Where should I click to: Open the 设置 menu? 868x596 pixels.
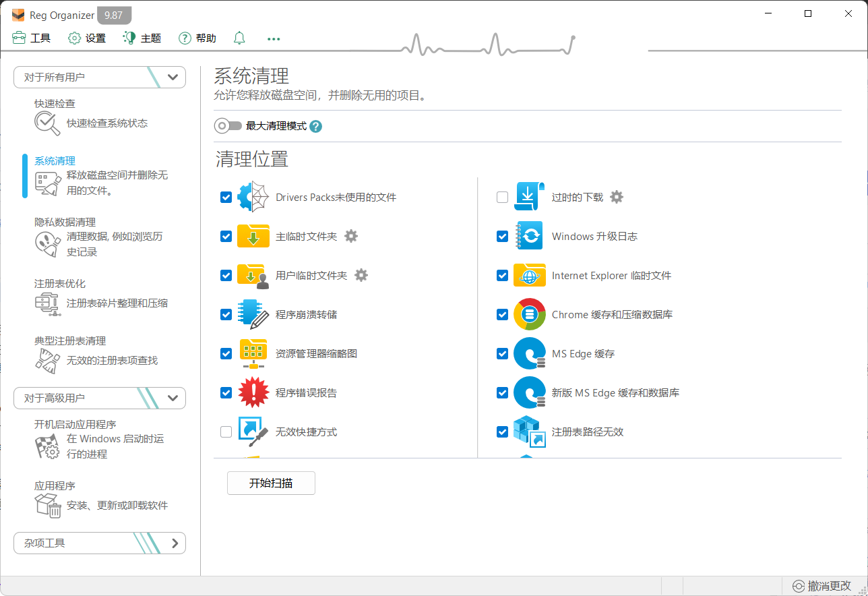point(87,38)
